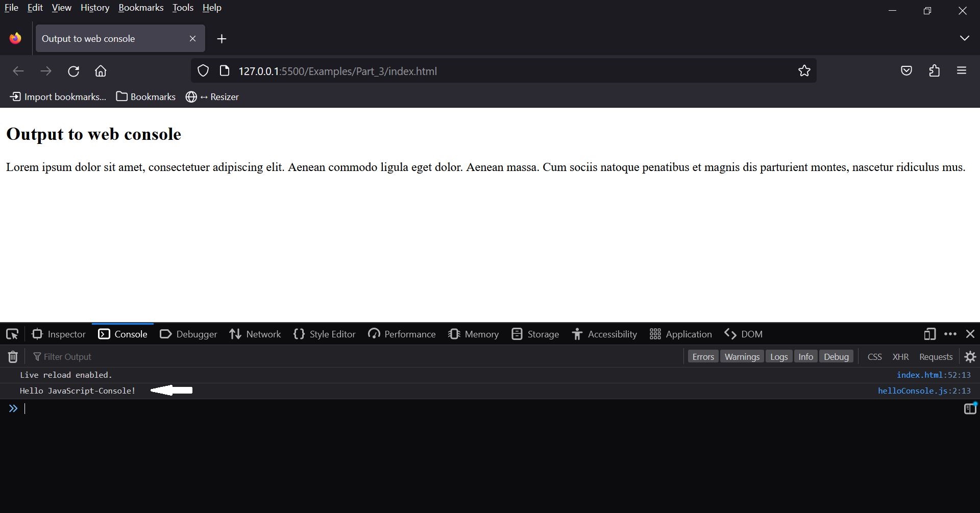Select the element picker tool in DevTools

[x=11, y=334]
